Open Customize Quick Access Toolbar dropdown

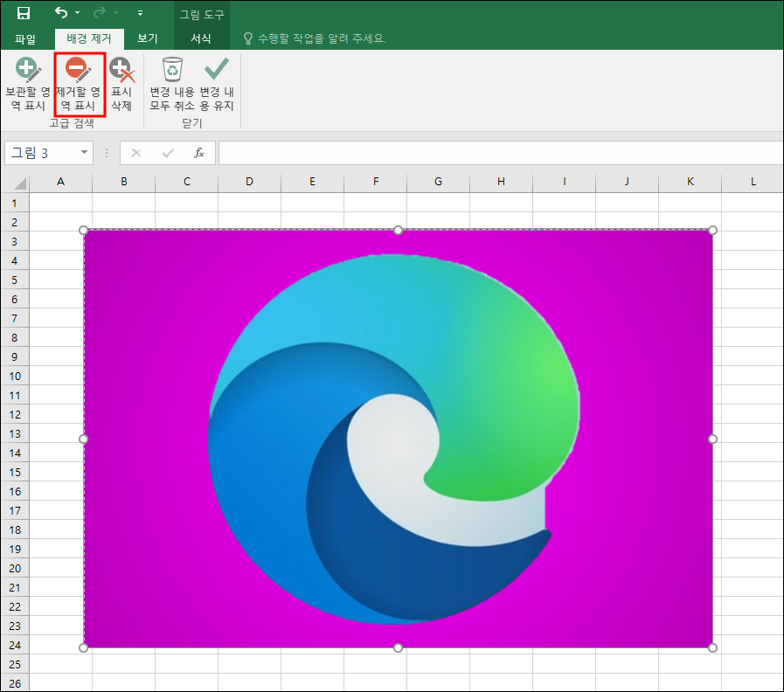(x=141, y=13)
